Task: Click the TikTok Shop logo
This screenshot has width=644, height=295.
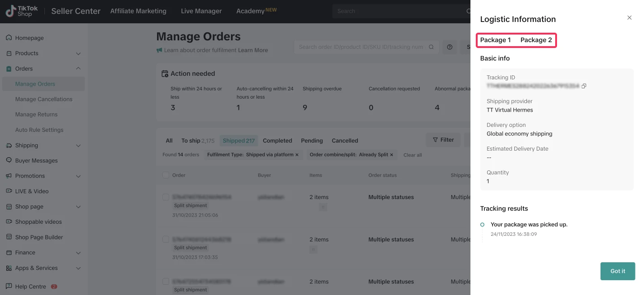Action: [x=22, y=11]
